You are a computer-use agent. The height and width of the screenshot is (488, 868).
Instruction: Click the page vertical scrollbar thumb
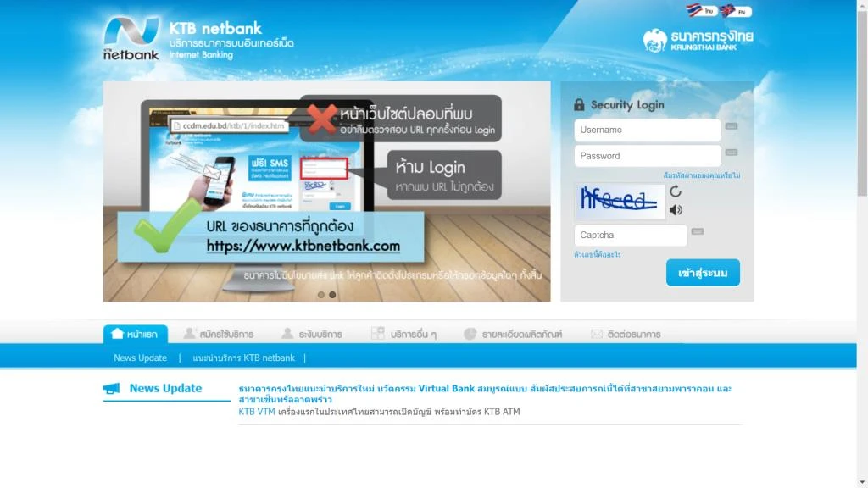[x=862, y=103]
